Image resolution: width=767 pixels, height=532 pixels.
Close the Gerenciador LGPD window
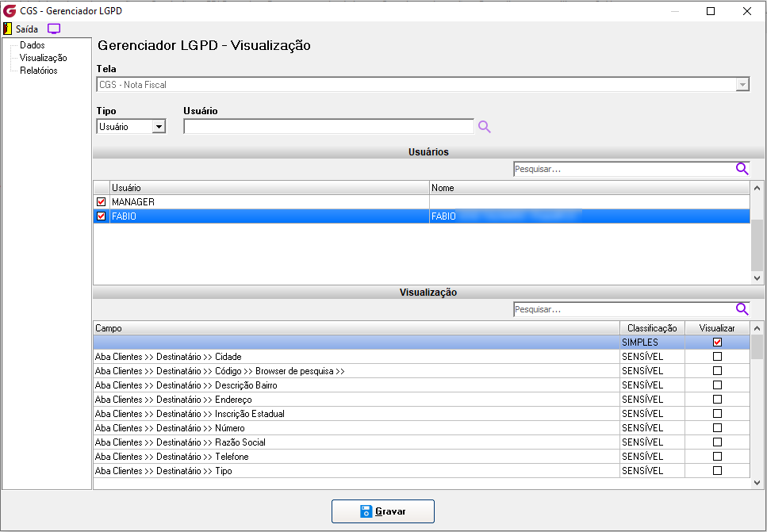[747, 11]
